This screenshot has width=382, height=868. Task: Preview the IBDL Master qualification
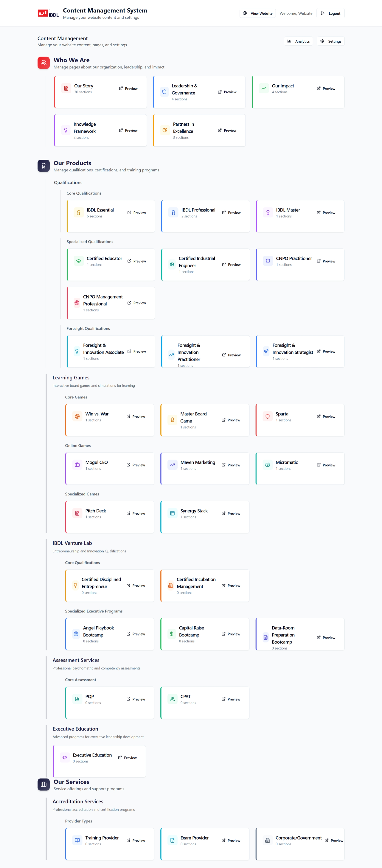[x=326, y=213]
